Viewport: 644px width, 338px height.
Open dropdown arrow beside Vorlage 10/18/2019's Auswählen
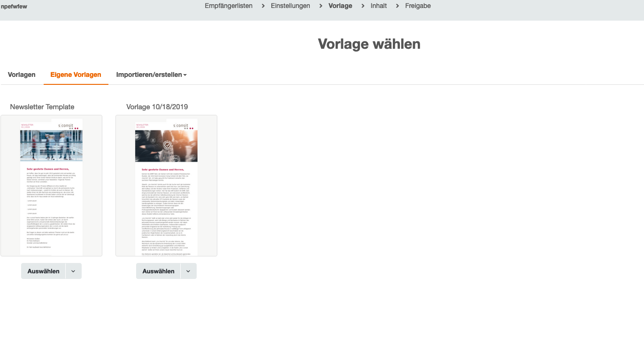[x=188, y=271]
